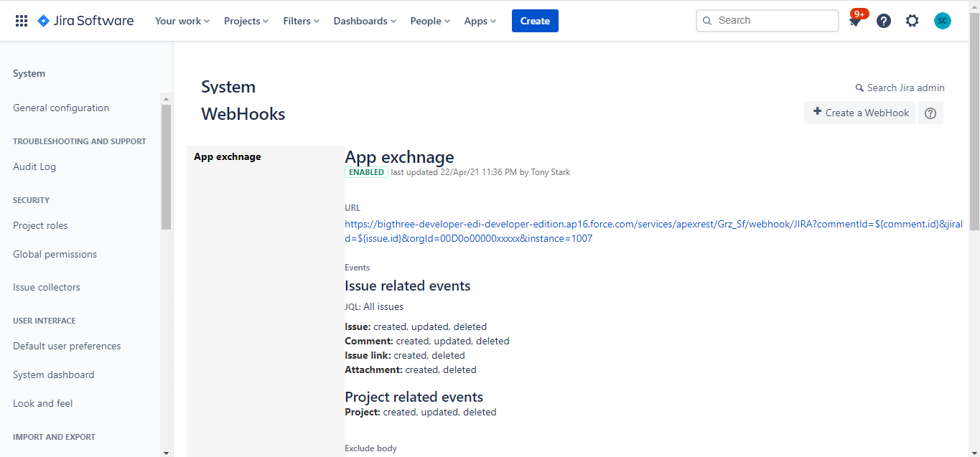Click inside the Search input field
Image resolution: width=980 pixels, height=457 pixels.
coord(766,20)
